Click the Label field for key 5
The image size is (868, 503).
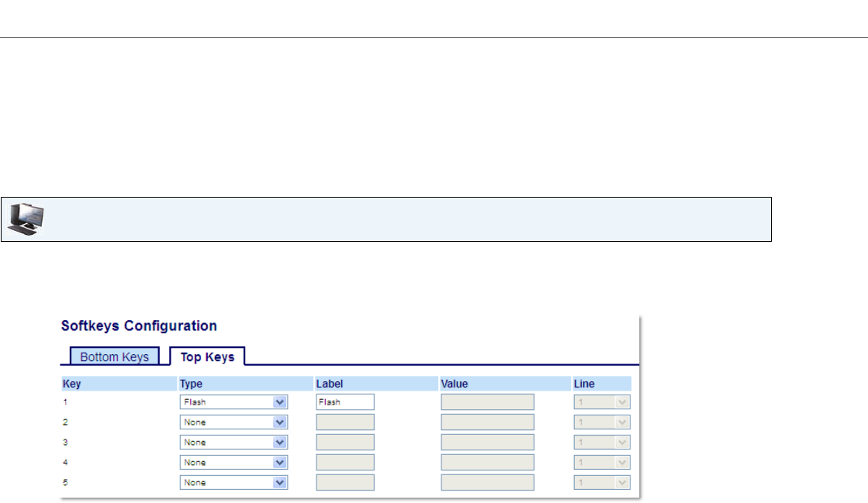tap(345, 483)
